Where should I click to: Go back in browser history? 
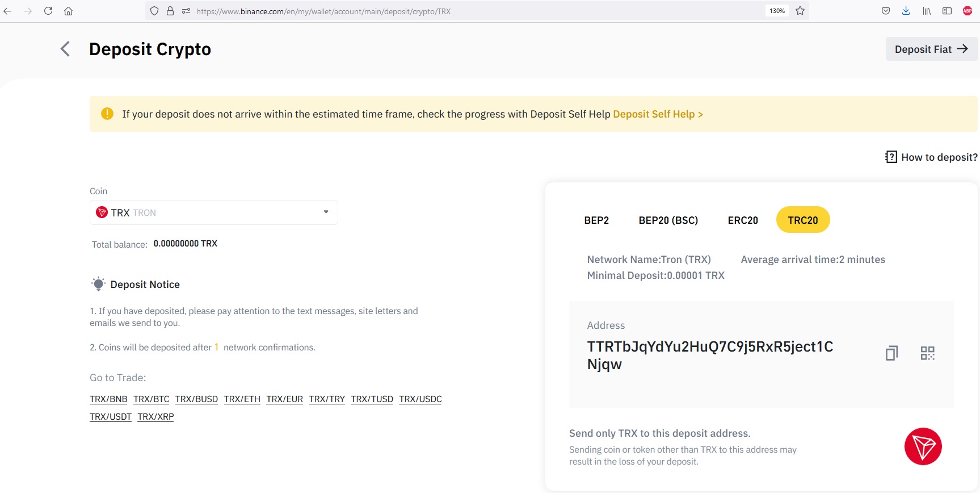tap(8, 11)
